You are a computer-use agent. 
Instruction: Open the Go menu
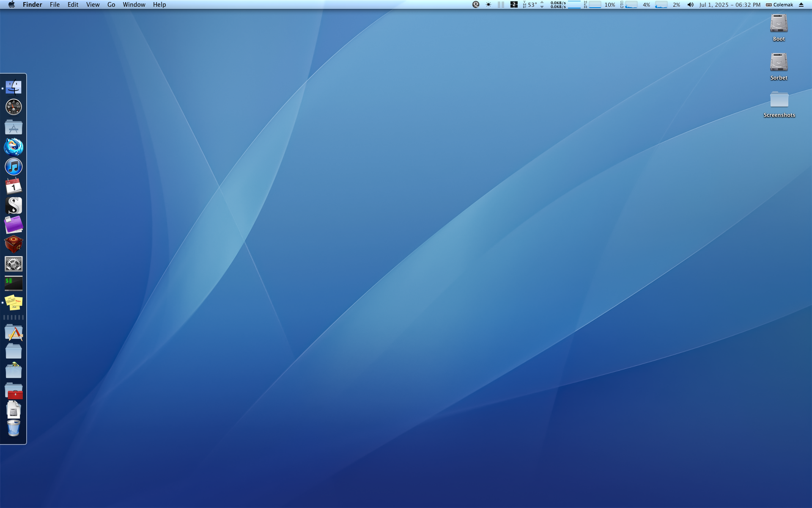click(x=111, y=5)
